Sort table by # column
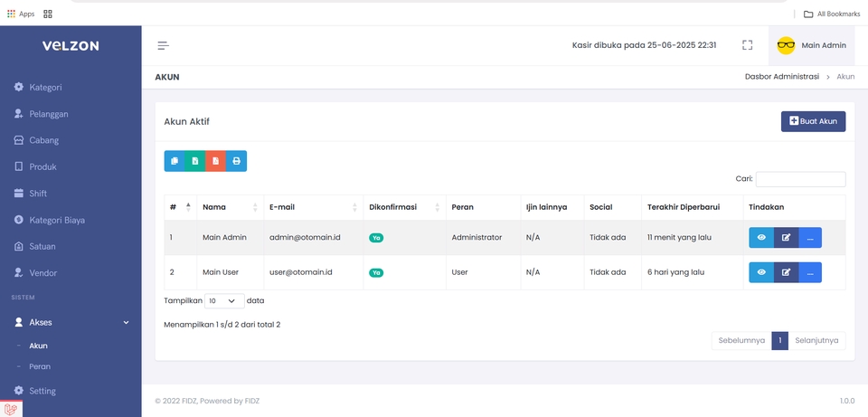 180,207
